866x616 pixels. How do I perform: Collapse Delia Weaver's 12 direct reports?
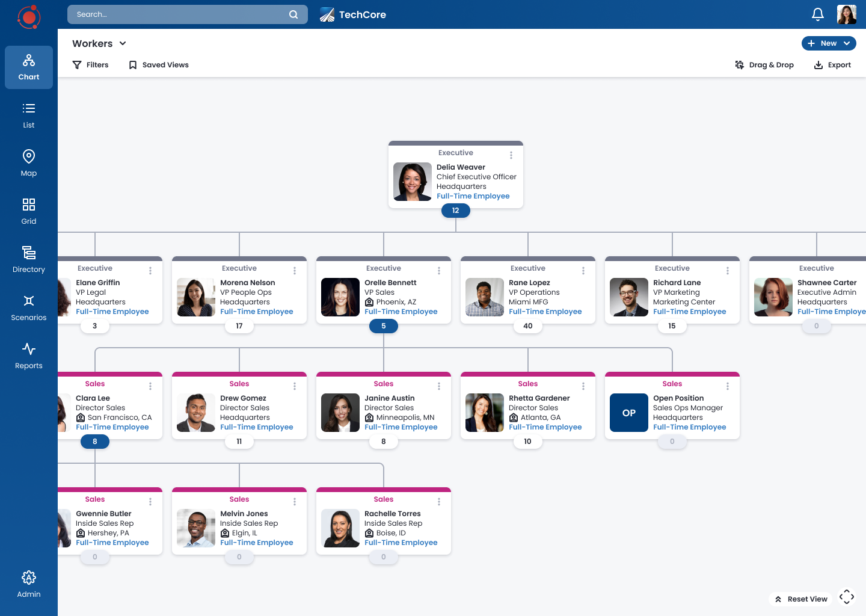point(455,211)
